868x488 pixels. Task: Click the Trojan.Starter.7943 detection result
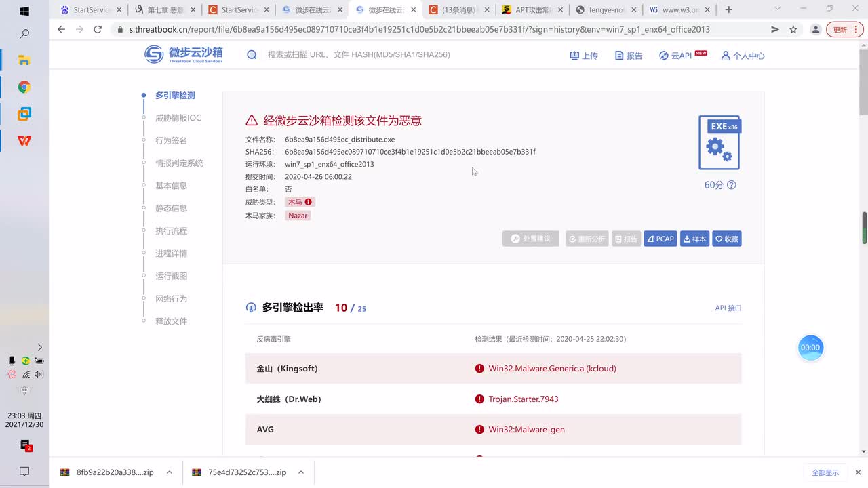point(524,399)
